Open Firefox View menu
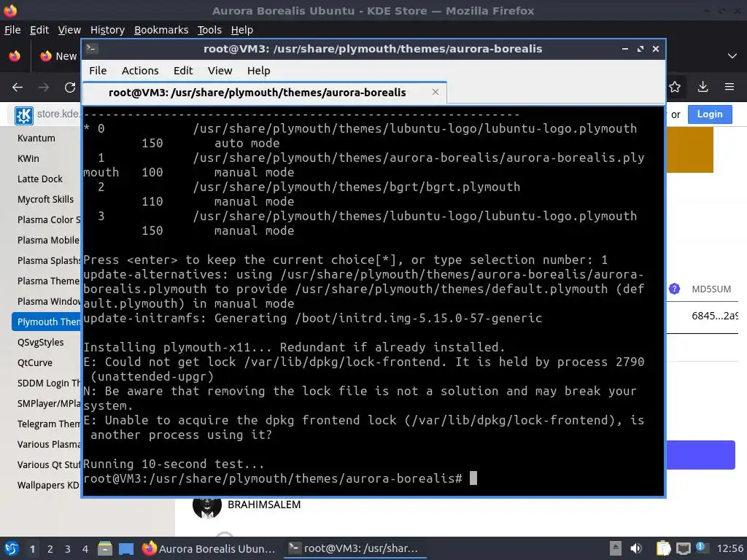Image resolution: width=747 pixels, height=560 pixels. (x=69, y=30)
